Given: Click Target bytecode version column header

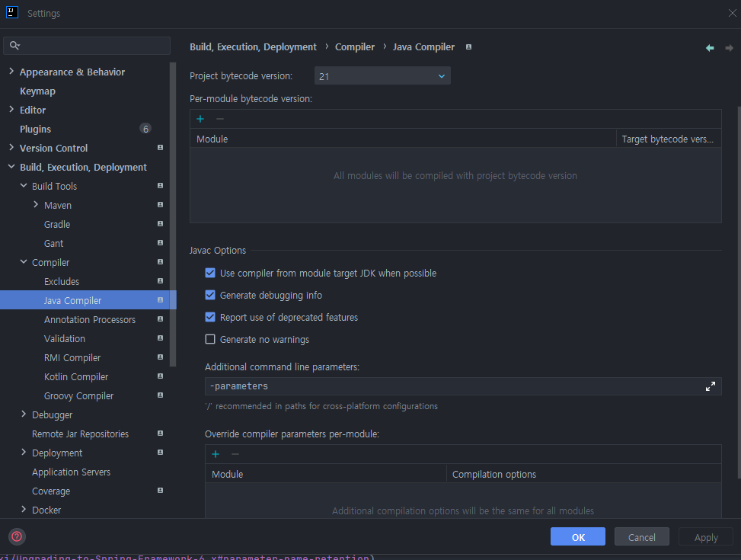Looking at the screenshot, I should (668, 139).
